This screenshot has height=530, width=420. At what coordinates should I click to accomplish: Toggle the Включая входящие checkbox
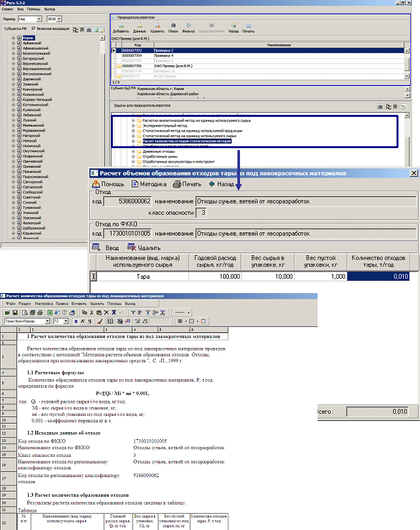click(33, 29)
